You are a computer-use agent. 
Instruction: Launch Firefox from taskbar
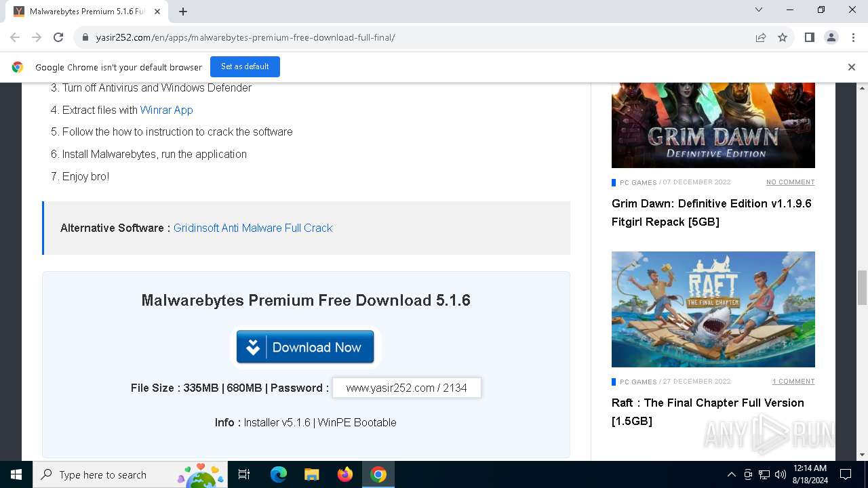pos(345,474)
